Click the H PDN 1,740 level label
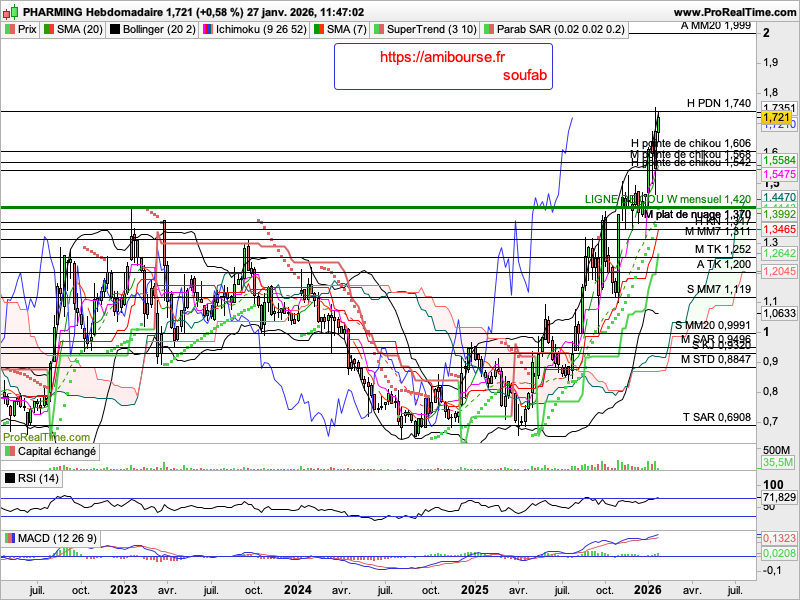Viewport: 800px width, 600px height. coord(719,104)
